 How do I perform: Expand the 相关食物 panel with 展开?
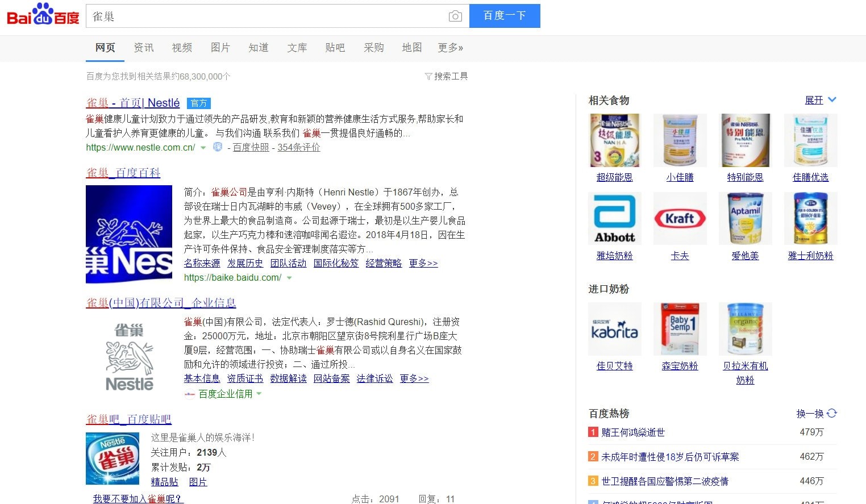pyautogui.click(x=820, y=100)
